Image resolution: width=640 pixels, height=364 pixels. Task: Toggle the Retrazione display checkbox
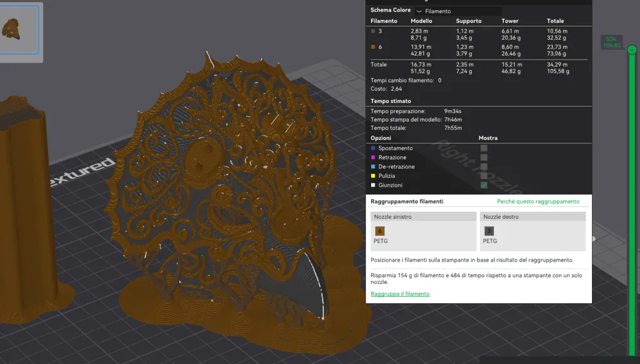[x=484, y=157]
